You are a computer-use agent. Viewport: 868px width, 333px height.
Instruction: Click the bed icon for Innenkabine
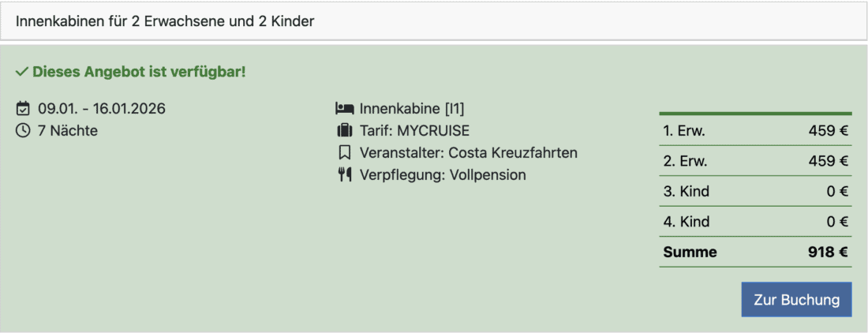[344, 109]
